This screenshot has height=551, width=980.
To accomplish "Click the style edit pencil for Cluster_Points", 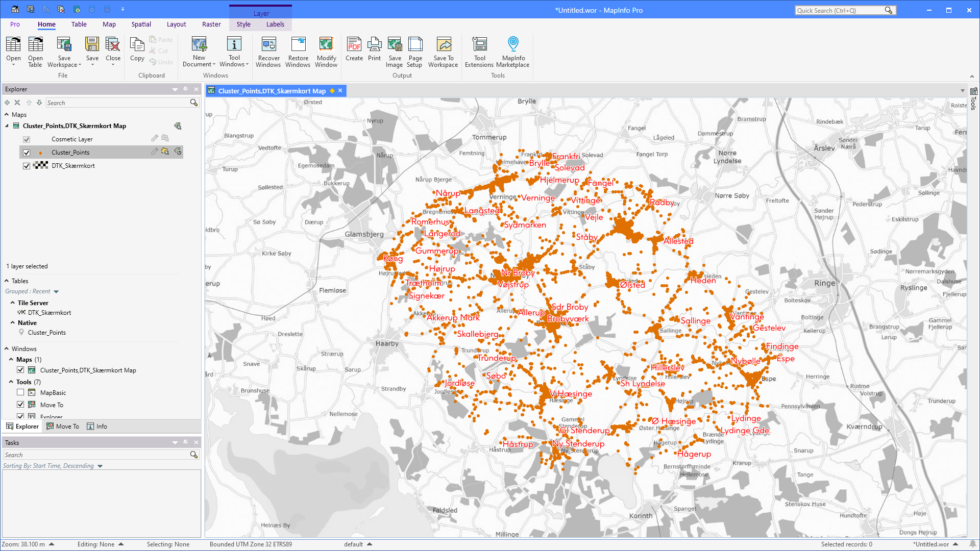I will click(x=155, y=152).
